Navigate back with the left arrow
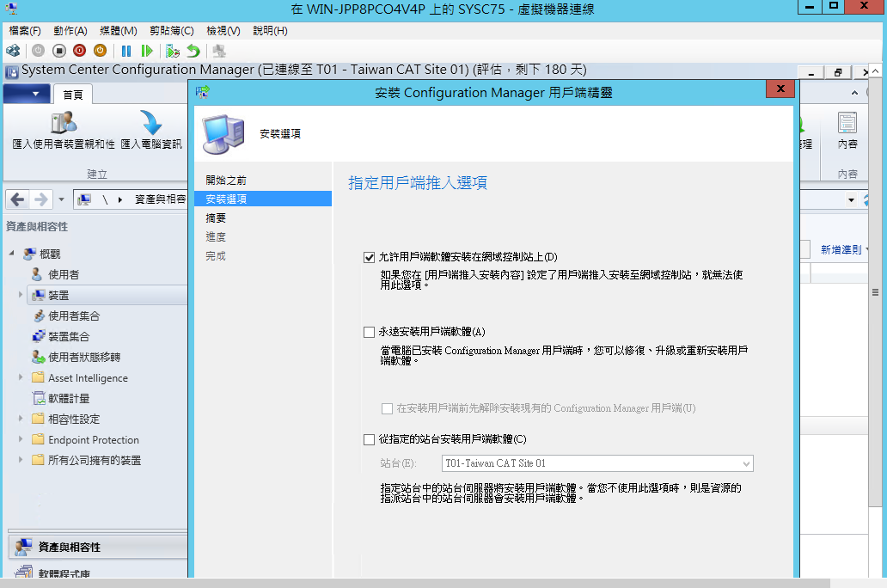 17,199
